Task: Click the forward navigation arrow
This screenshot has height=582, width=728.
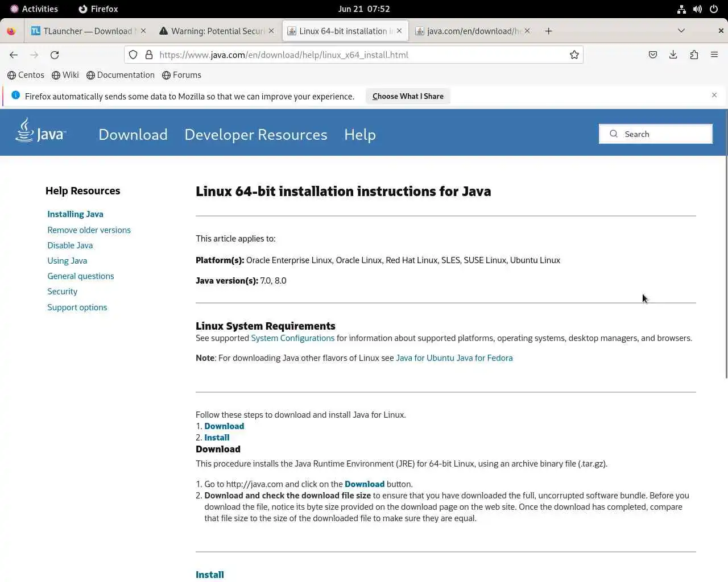Action: [34, 55]
